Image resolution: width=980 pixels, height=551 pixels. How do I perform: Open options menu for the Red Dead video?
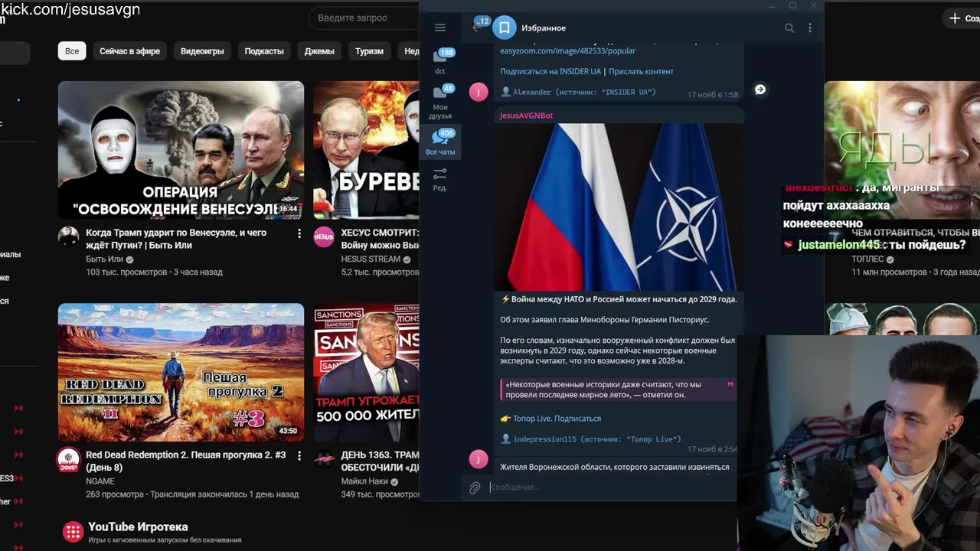coord(299,456)
